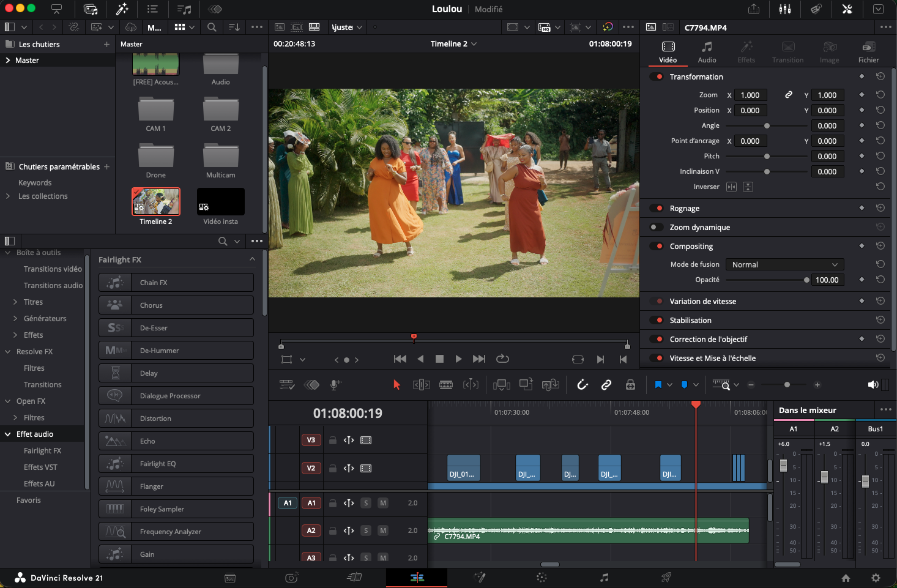Show the Edit Index list icon
The width and height of the screenshot is (897, 588).
(152, 9)
